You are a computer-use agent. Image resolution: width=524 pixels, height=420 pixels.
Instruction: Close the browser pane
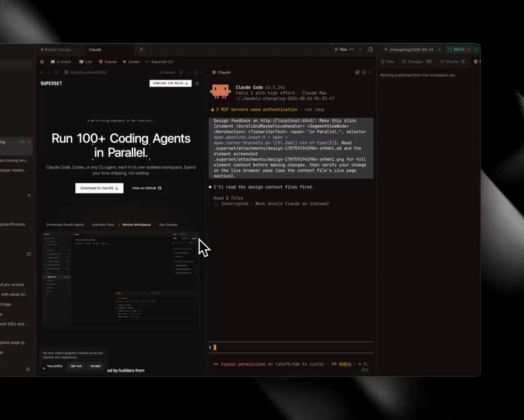[x=201, y=72]
